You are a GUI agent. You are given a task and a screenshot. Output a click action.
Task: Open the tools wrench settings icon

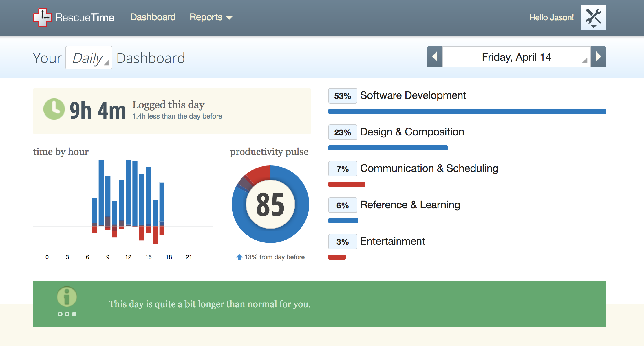593,17
